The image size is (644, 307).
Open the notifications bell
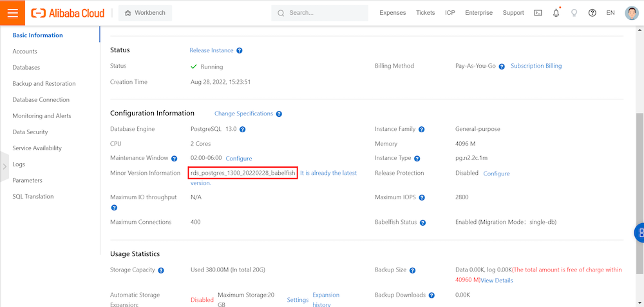pos(556,13)
